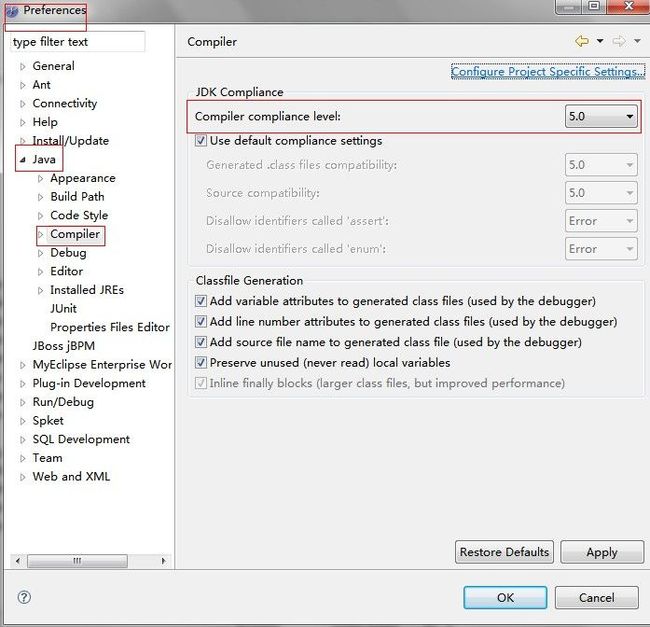Click the Preferences title bar app icon
This screenshot has height=627, width=650.
click(12, 11)
